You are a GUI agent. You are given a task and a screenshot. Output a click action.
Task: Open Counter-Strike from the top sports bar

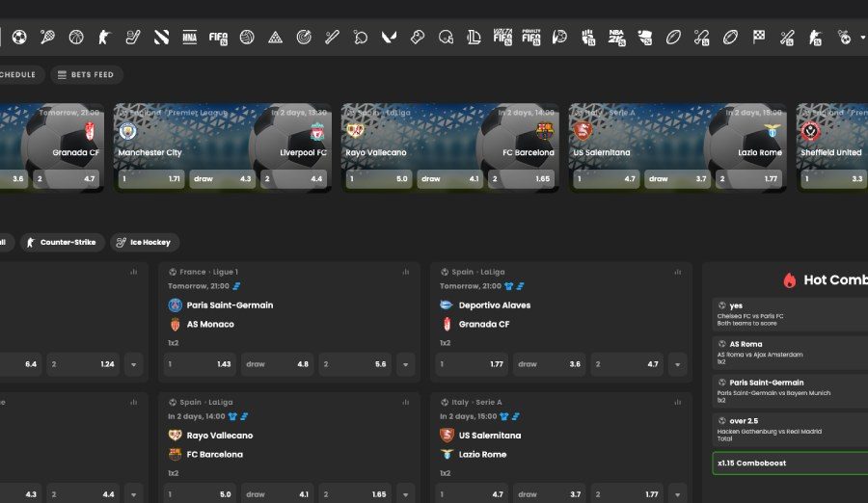[104, 37]
